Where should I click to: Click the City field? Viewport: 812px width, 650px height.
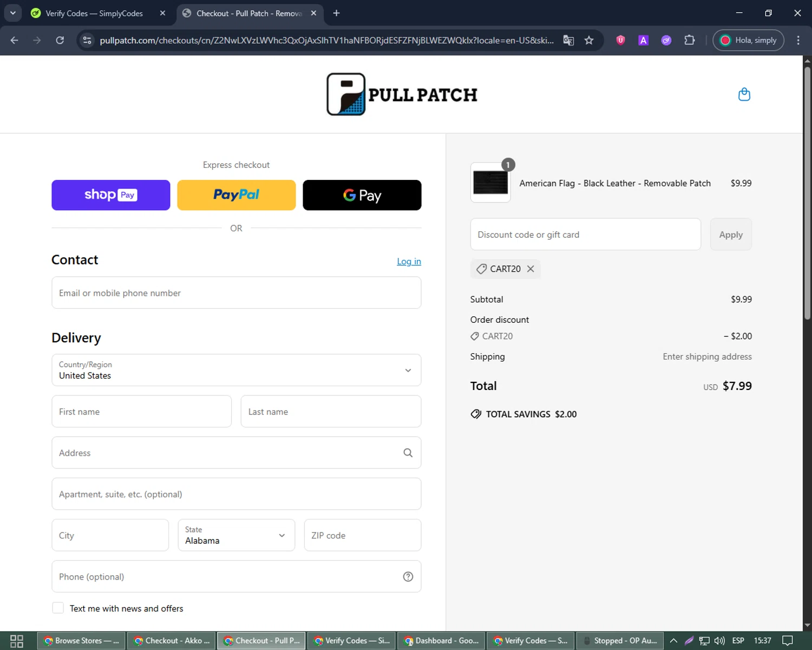coord(110,535)
